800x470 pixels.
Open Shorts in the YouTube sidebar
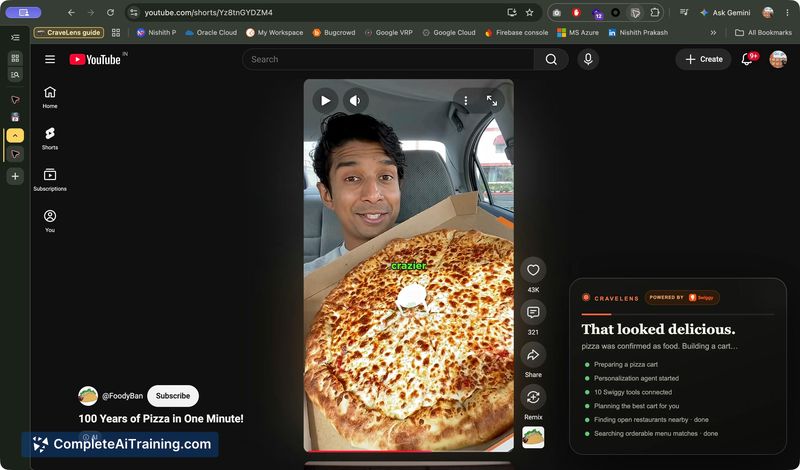pos(50,138)
